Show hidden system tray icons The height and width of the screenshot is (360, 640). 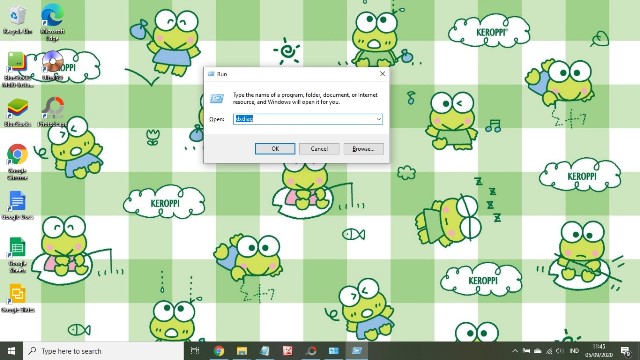tap(515, 351)
